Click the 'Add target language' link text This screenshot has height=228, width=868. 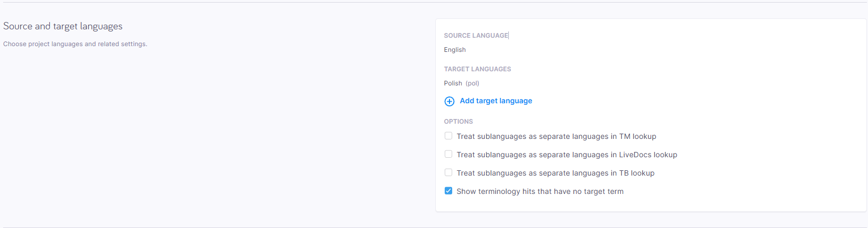(496, 101)
